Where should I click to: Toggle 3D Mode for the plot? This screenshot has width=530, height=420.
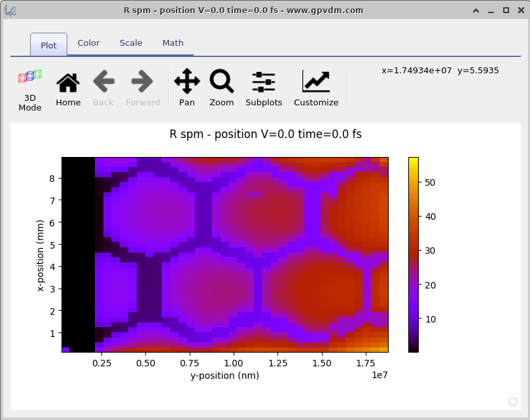[x=29, y=86]
